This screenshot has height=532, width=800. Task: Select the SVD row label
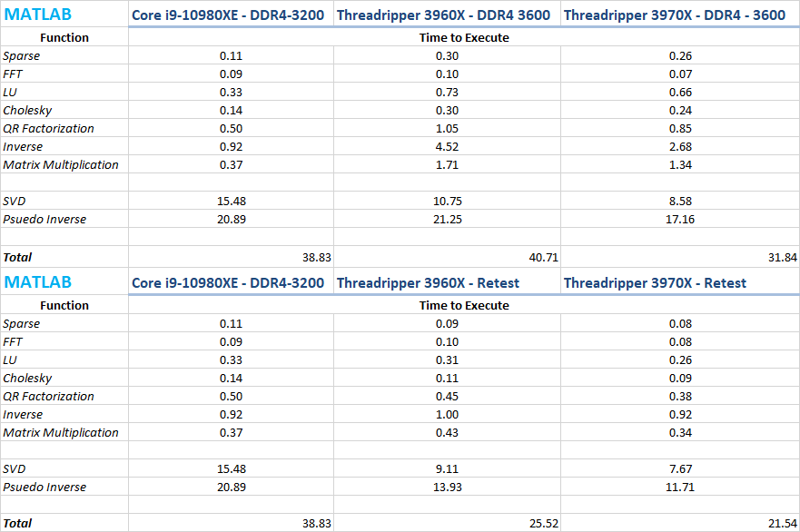[x=18, y=201]
